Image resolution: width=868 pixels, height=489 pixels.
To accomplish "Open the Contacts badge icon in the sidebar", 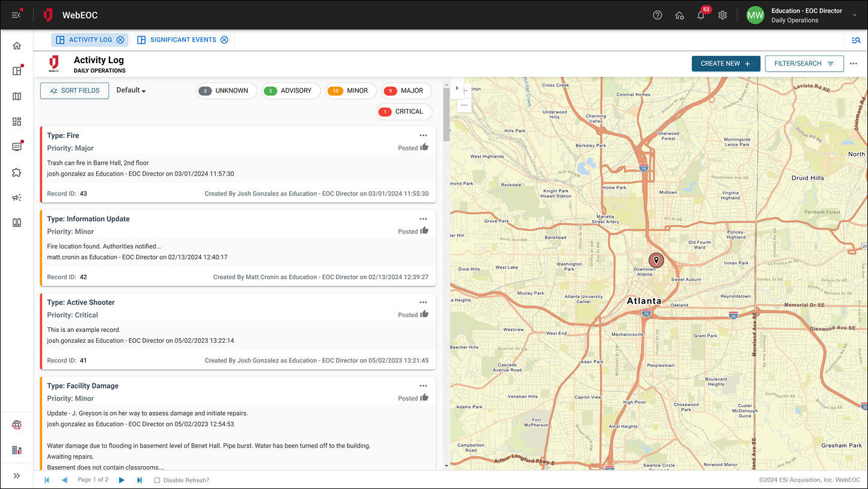I will pyautogui.click(x=17, y=223).
